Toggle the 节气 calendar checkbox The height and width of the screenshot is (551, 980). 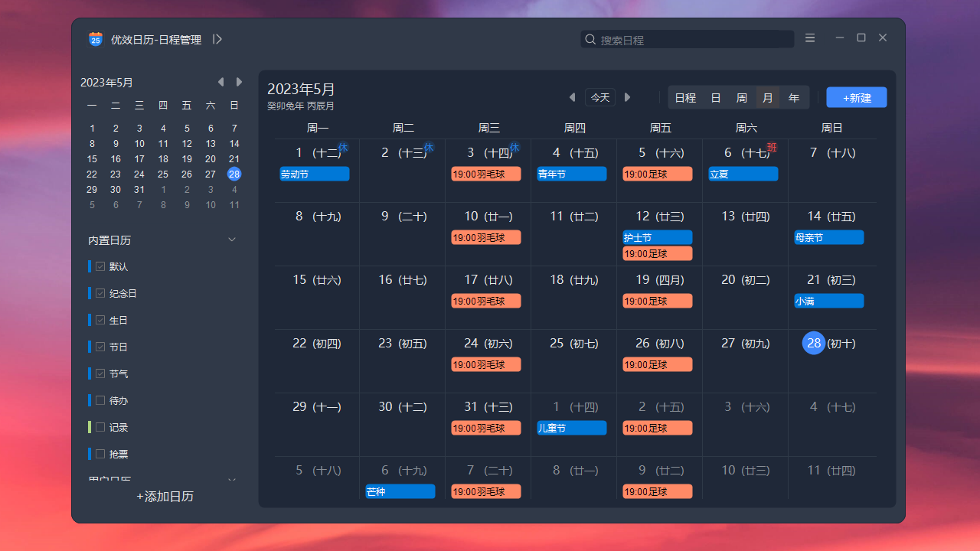point(100,373)
